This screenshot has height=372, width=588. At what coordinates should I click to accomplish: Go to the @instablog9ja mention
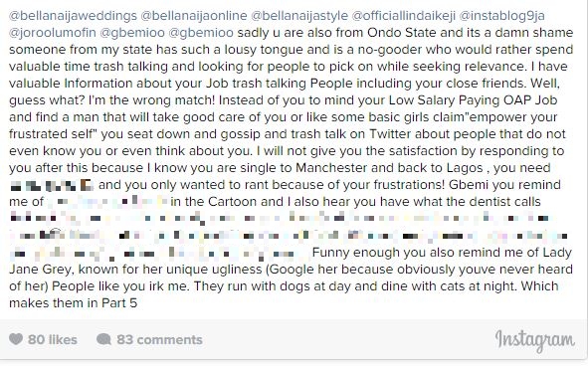point(501,16)
